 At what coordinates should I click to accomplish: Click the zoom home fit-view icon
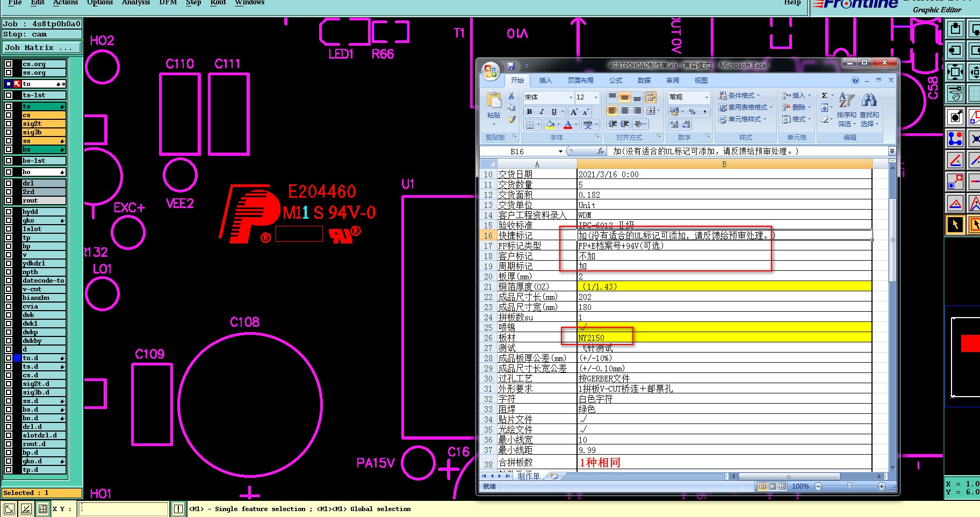(955, 72)
